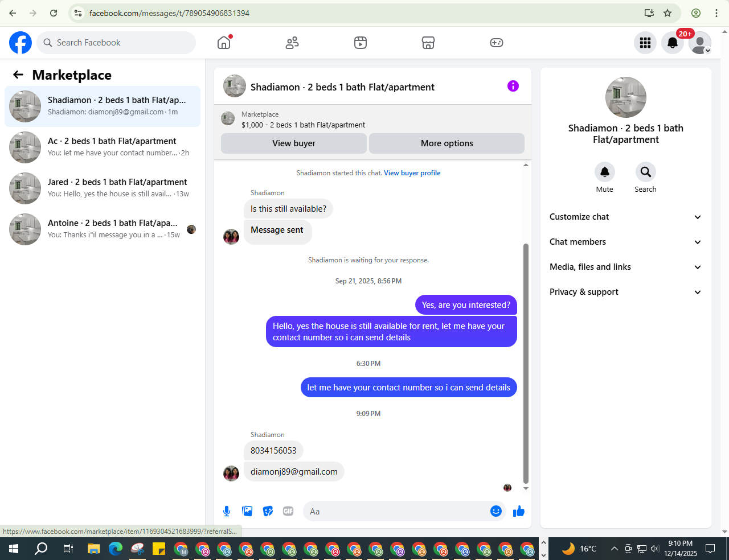Open the emoji picker in message box
This screenshot has height=560, width=729.
tap(496, 511)
